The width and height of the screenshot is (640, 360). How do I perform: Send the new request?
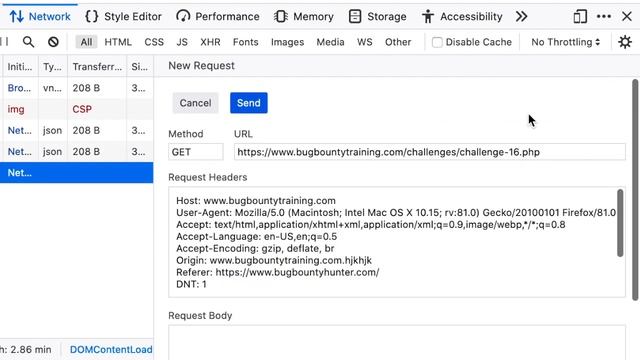coord(249,103)
